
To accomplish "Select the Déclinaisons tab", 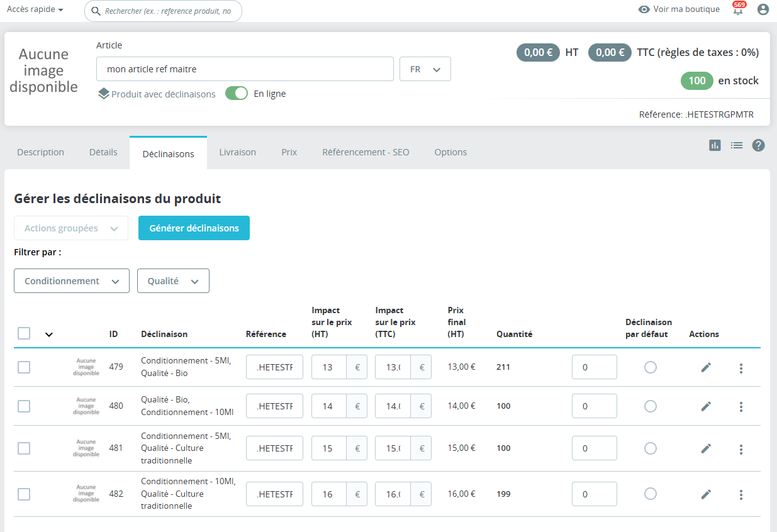I will 168,153.
